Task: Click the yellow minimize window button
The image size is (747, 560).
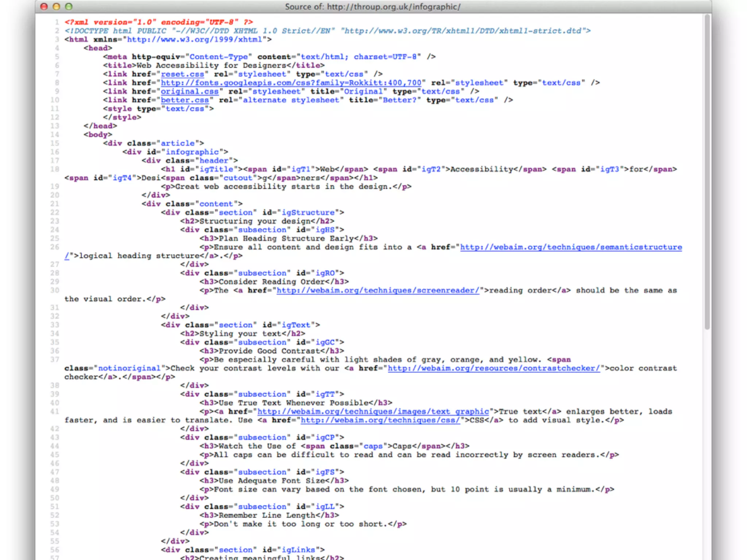Action: pos(56,7)
